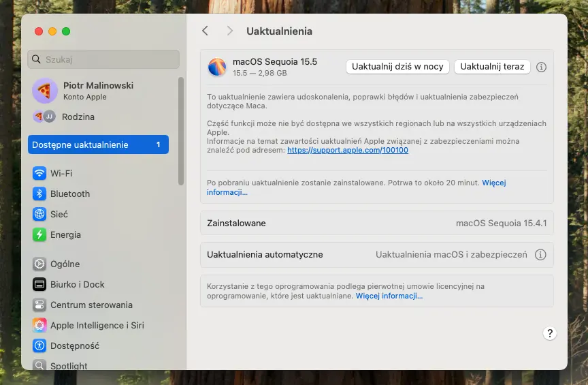
Task: Click the Biurko i Dock icon
Action: 39,284
